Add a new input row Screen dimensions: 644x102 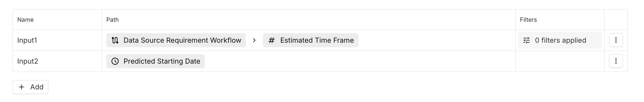(30, 87)
